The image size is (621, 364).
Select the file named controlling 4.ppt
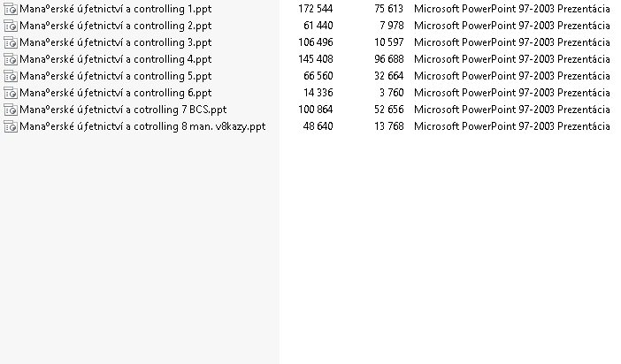(116, 59)
